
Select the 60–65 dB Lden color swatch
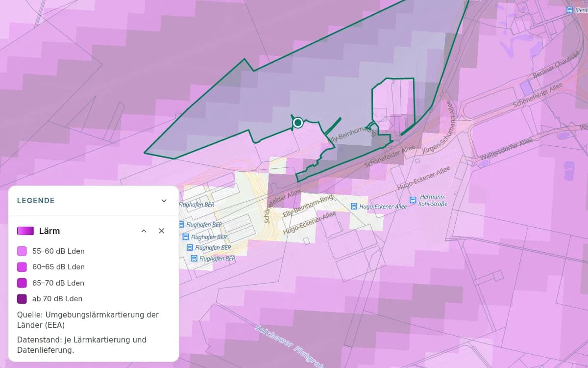click(x=22, y=267)
